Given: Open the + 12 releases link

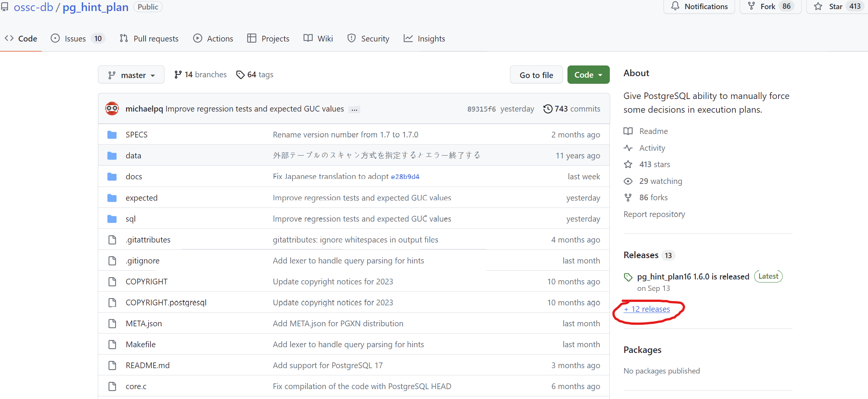Looking at the screenshot, I should tap(647, 309).
